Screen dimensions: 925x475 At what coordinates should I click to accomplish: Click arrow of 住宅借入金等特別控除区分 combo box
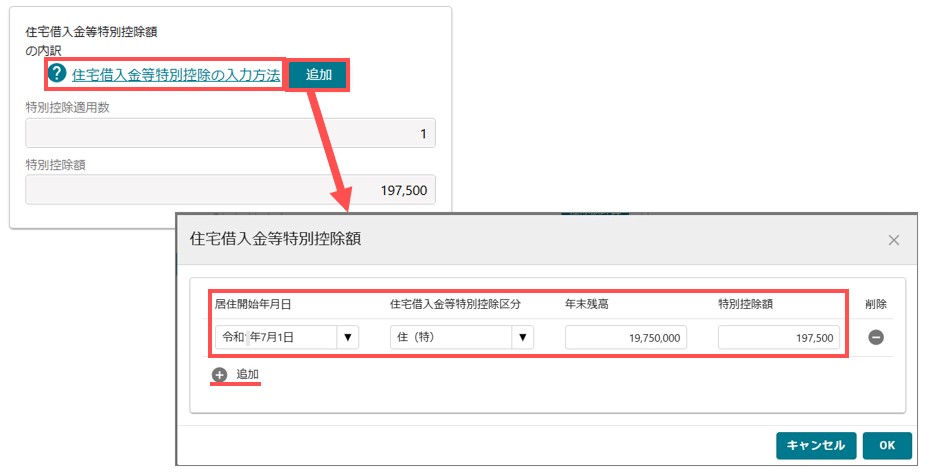tap(523, 338)
